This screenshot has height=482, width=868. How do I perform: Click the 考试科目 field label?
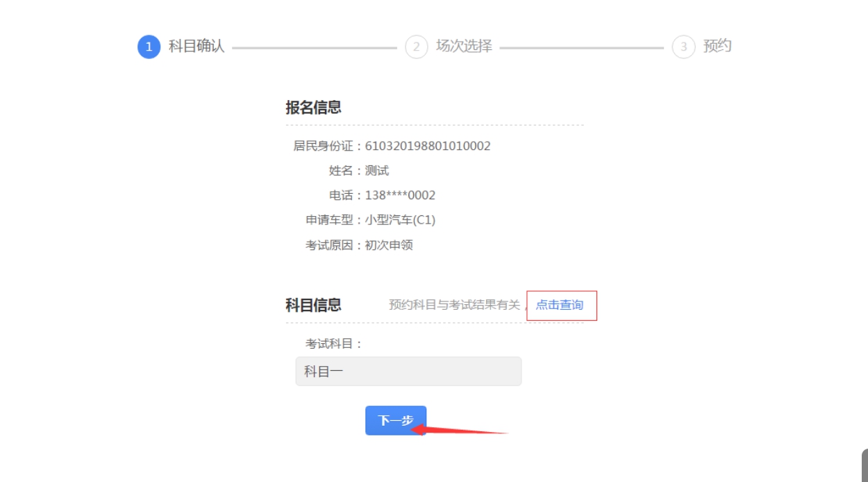(x=334, y=344)
